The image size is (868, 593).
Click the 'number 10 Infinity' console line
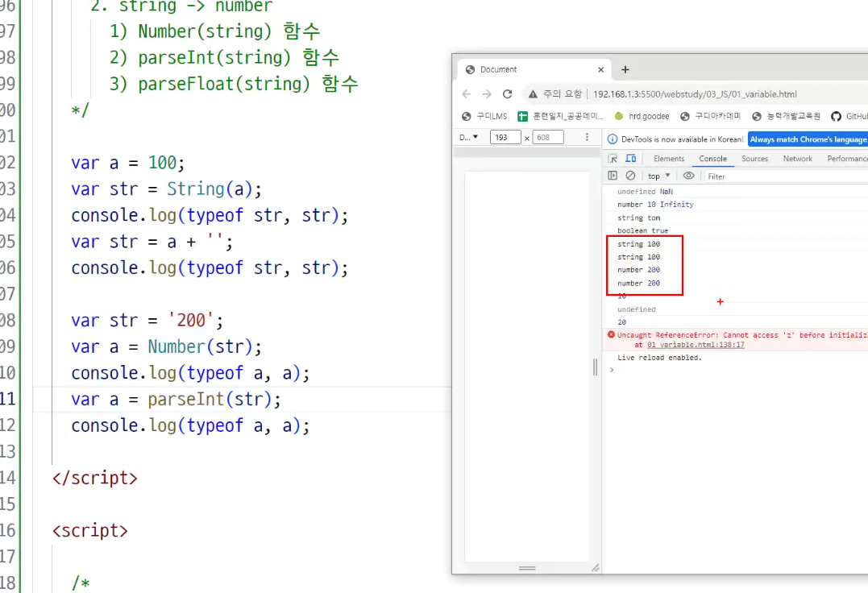[655, 205]
